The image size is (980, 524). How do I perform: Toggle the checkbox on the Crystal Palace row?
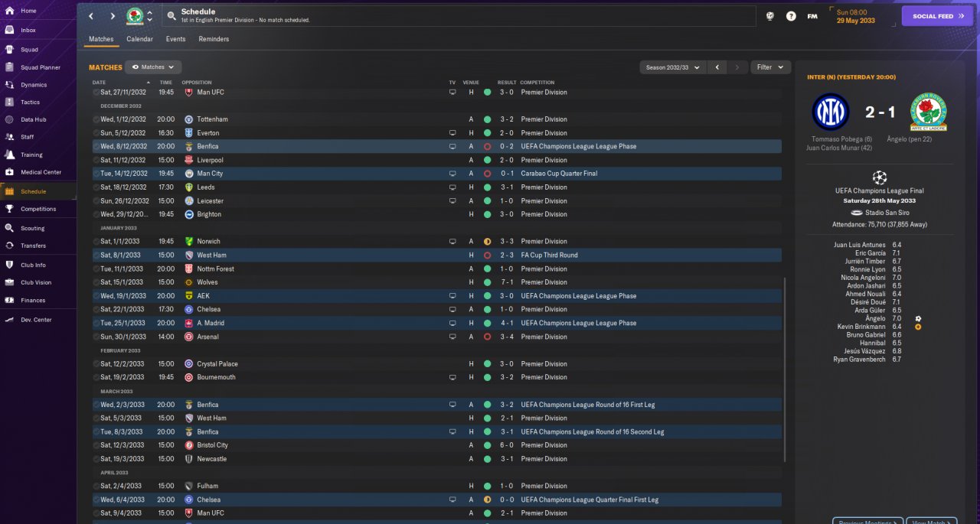pyautogui.click(x=96, y=364)
